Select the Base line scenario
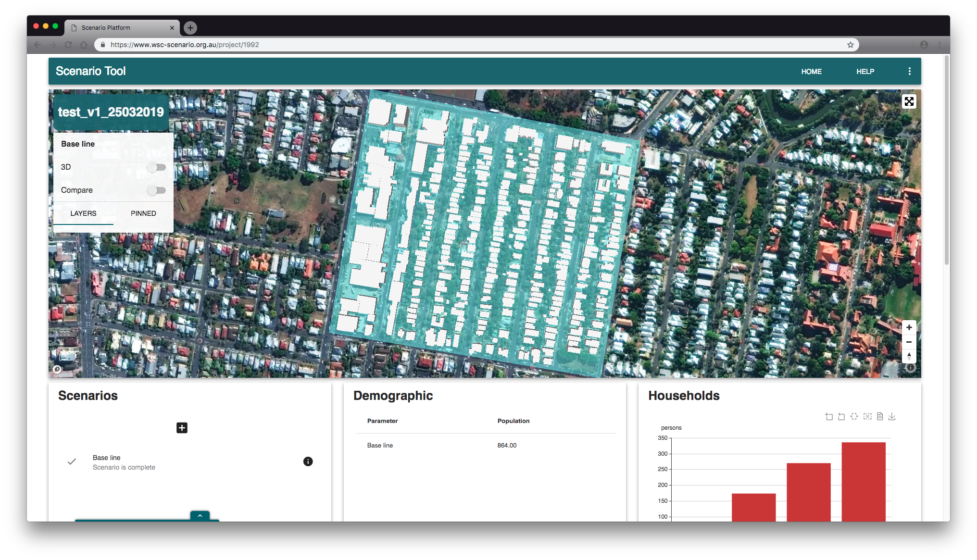 pyautogui.click(x=190, y=462)
